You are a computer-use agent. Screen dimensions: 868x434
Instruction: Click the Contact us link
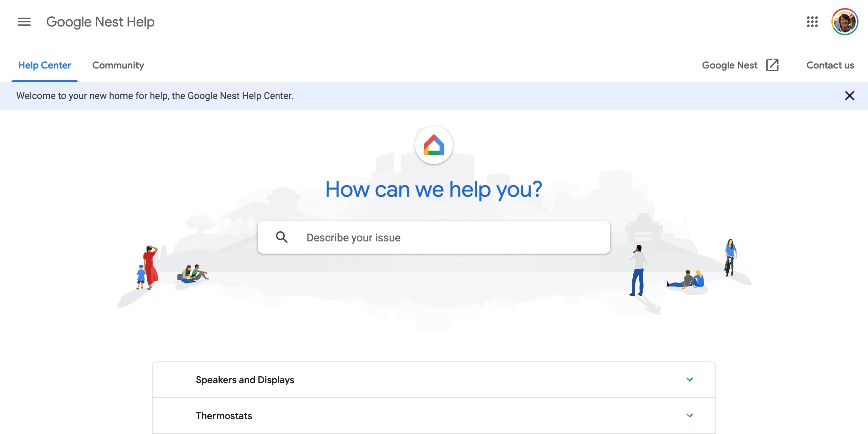pos(830,65)
